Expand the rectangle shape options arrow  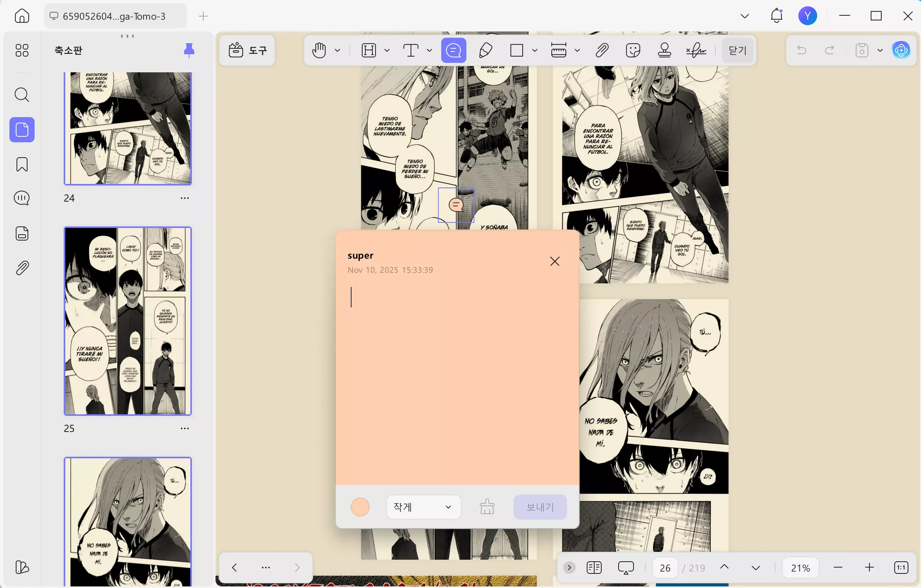click(535, 50)
